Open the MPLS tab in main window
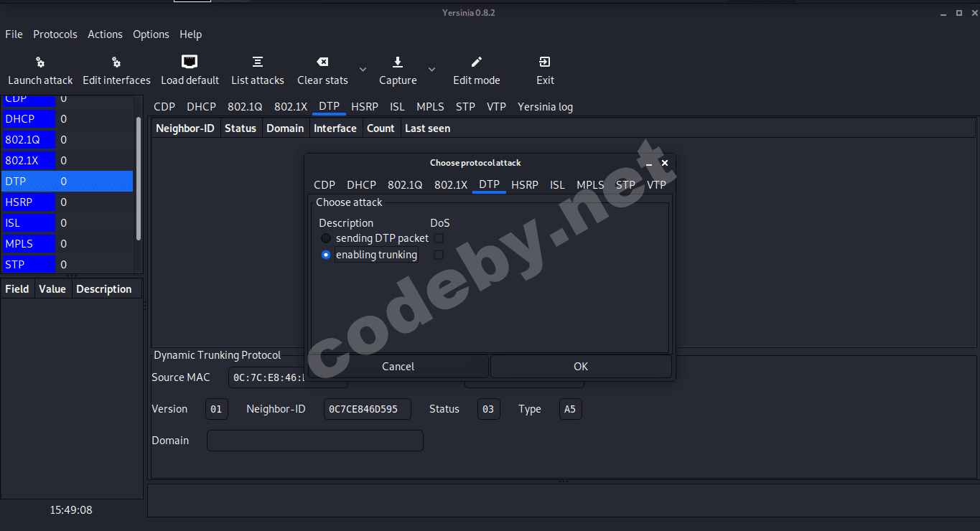Image resolution: width=980 pixels, height=531 pixels. [430, 107]
